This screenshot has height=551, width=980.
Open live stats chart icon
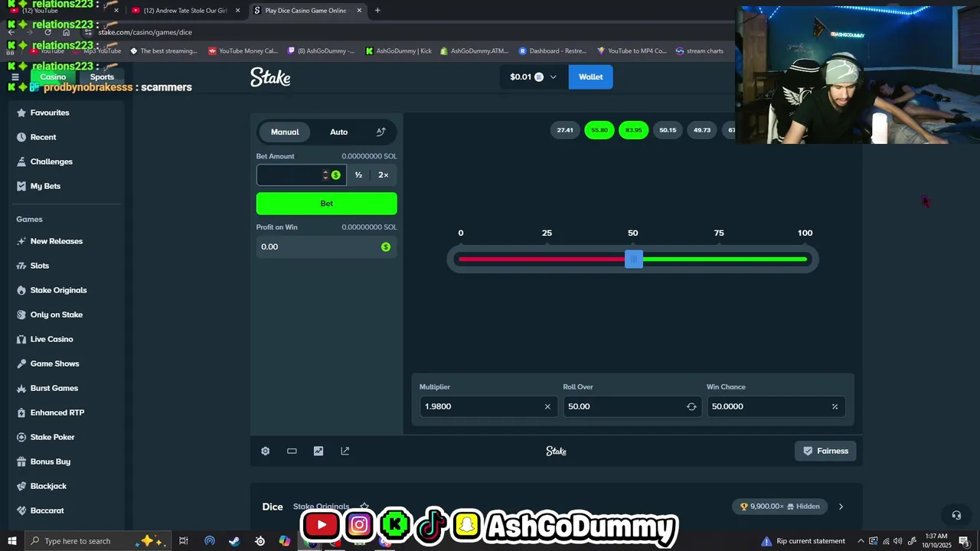point(318,451)
